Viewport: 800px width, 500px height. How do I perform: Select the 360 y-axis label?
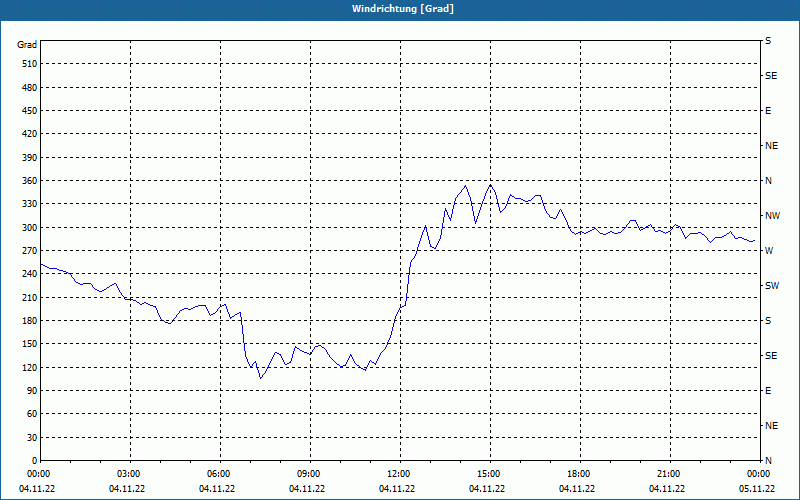[x=29, y=181]
